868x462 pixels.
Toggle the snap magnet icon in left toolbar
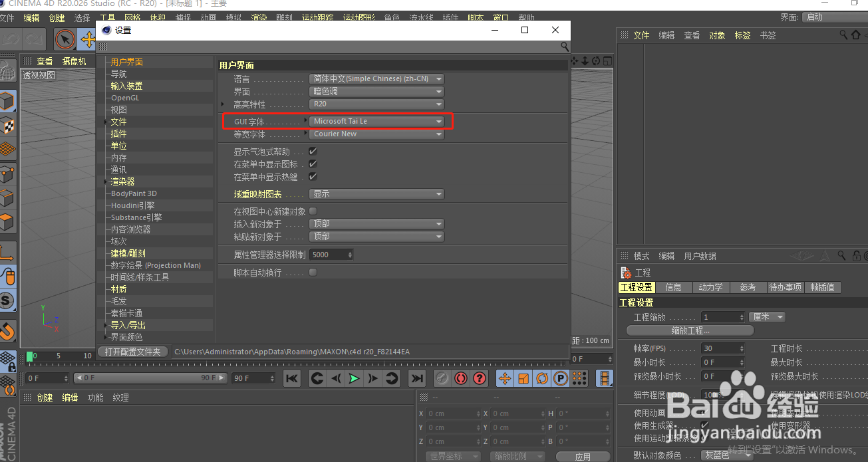(x=7, y=330)
